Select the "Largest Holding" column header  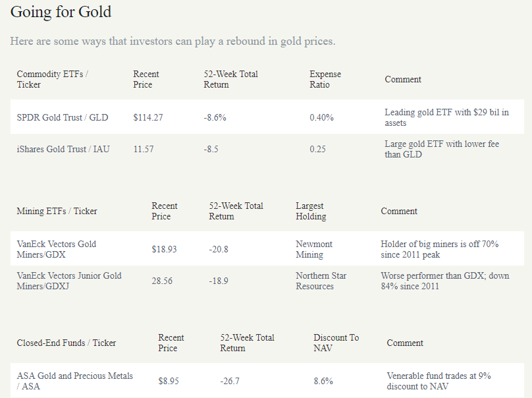311,211
